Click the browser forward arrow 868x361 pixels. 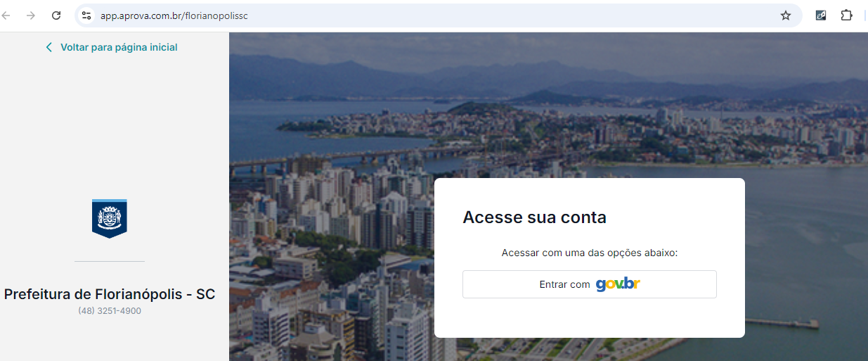(x=30, y=15)
